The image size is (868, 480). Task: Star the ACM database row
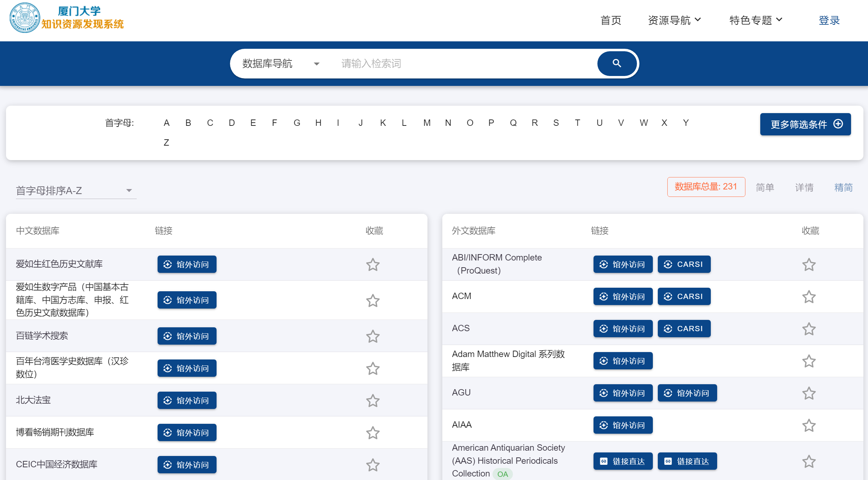tap(809, 297)
